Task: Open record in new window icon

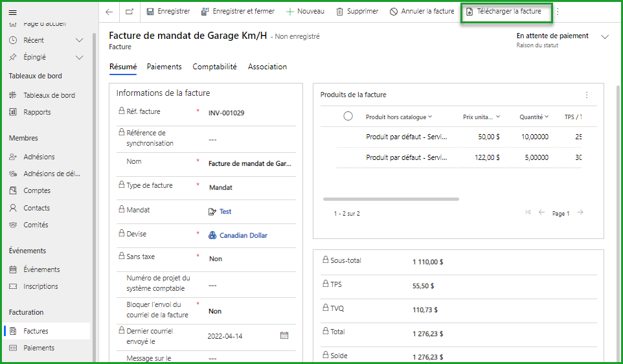Action: (130, 12)
